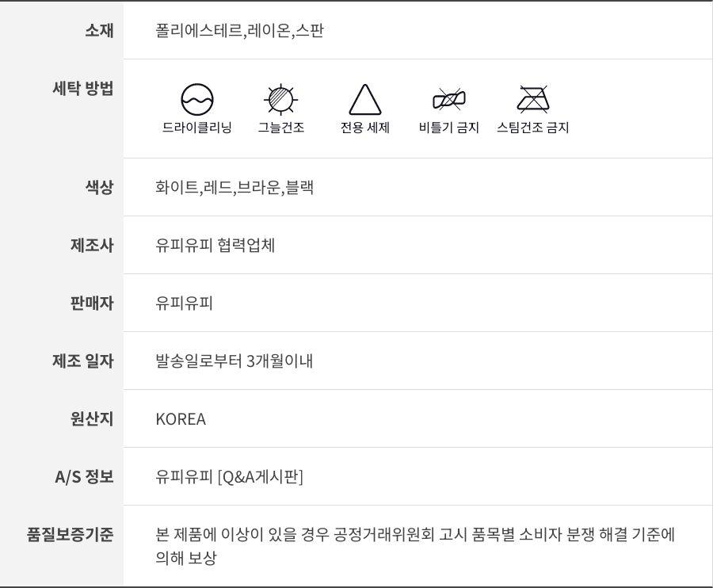Click manufacturer value 유피유피 협력업체
713x588 pixels.
215,246
